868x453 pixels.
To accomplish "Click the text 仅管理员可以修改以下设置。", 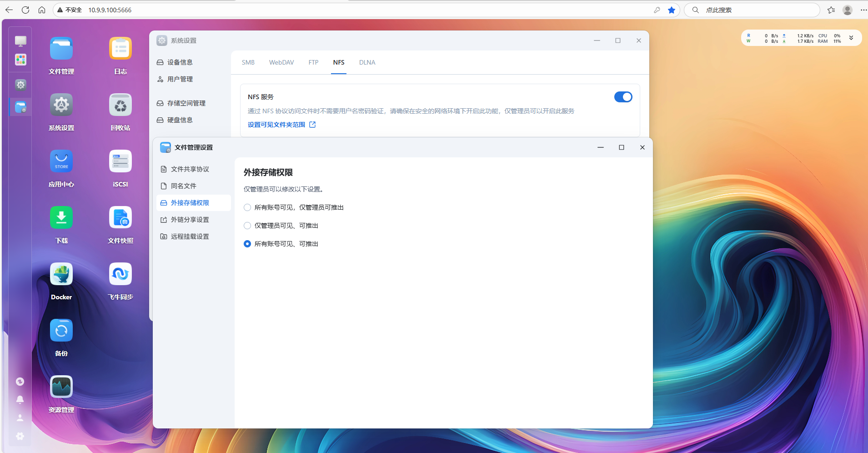I will coord(284,189).
